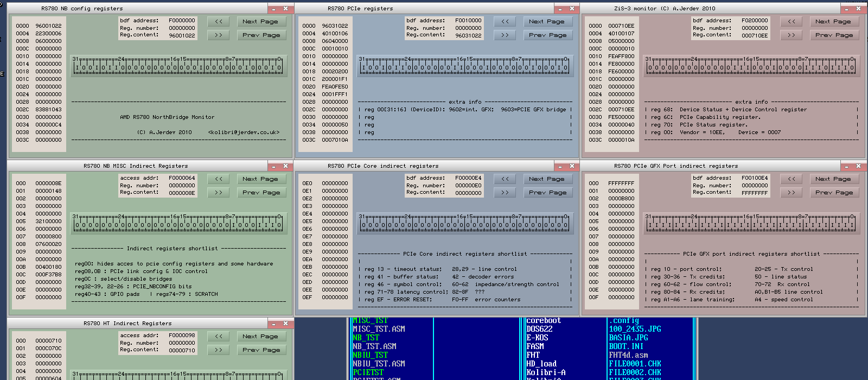Click << in the ZiS-3 monitor window
Viewport: 868px width, 380px height.
[791, 22]
